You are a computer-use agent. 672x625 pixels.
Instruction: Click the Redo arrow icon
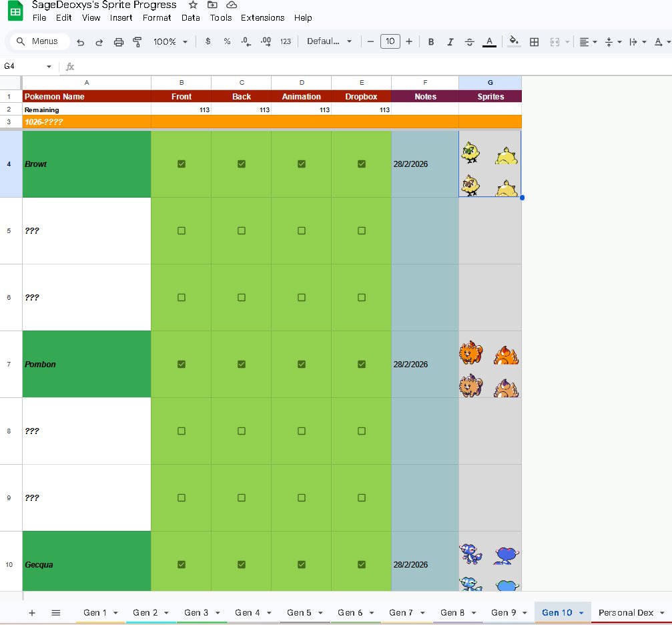[99, 42]
